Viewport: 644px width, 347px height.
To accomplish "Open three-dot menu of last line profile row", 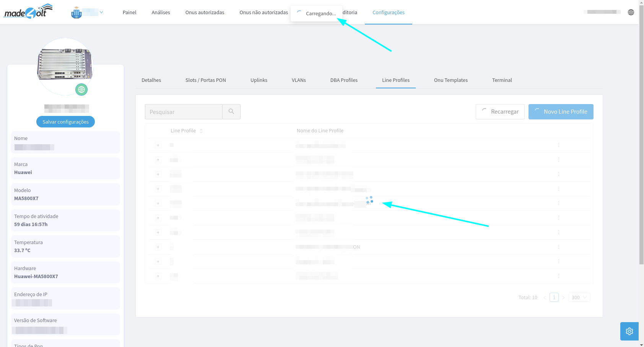I will tap(558, 276).
